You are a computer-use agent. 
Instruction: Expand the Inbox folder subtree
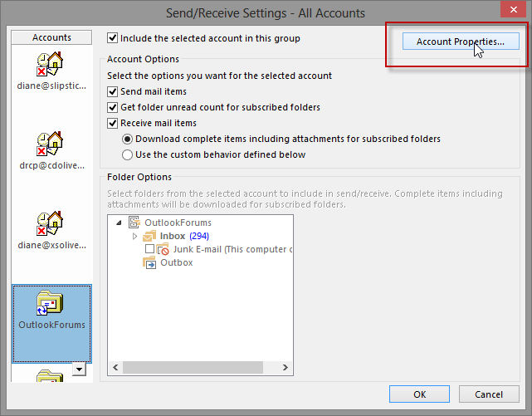pyautogui.click(x=134, y=236)
